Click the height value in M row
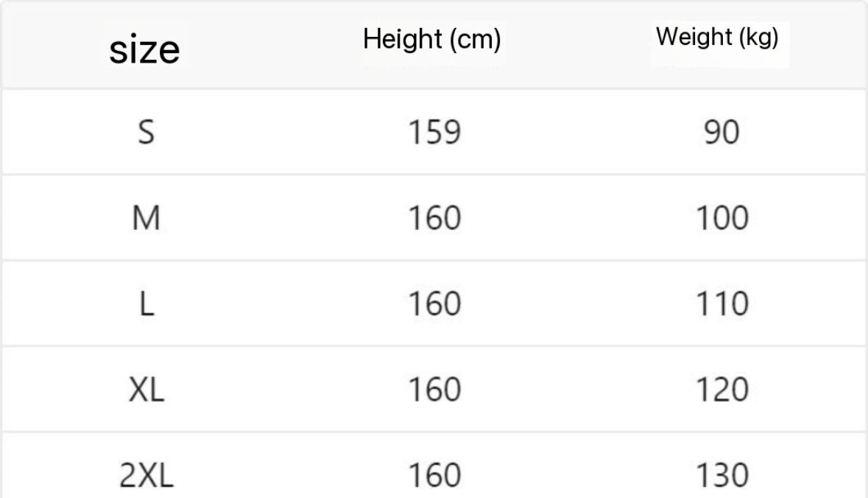This screenshot has width=868, height=498. (434, 218)
